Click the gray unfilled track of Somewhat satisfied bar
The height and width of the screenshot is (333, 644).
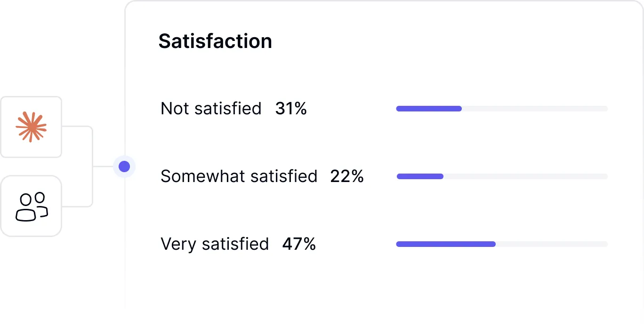point(525,176)
